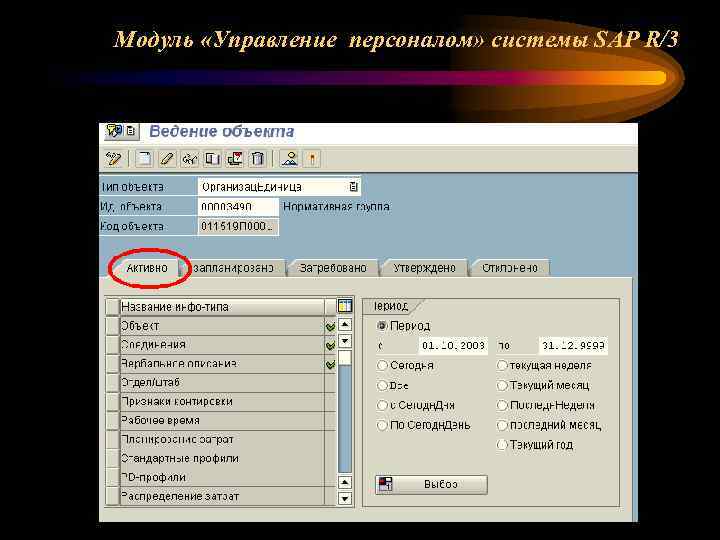Select the Признаки контировки infotype row

pyautogui.click(x=222, y=402)
